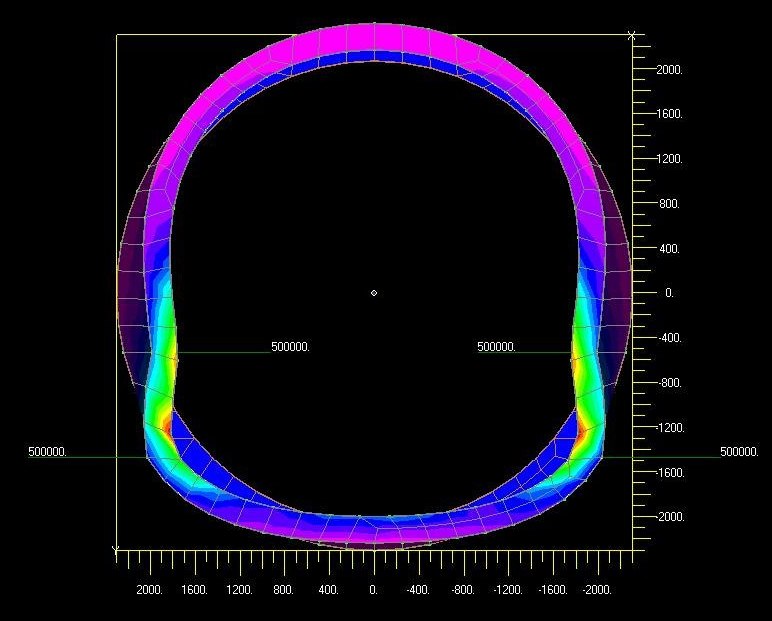The image size is (772, 621).
Task: Click the 500000. callout outside the right wall
Action: click(x=739, y=452)
